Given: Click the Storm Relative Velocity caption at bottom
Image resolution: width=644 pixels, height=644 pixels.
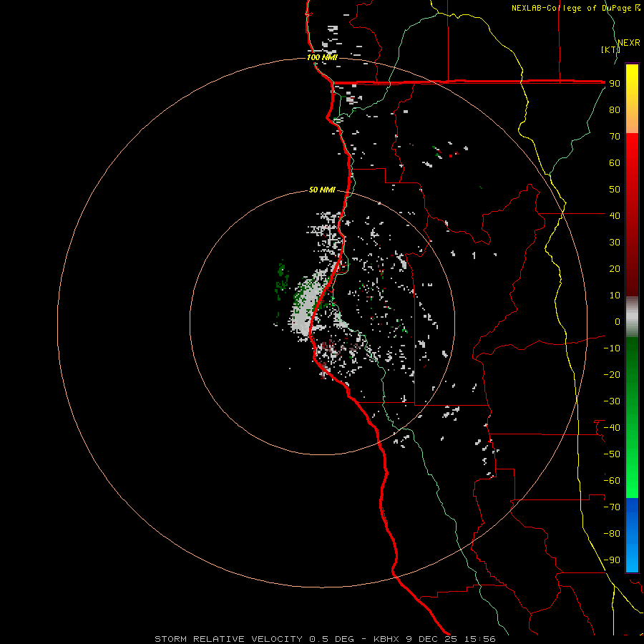Looking at the screenshot, I should (x=325, y=639).
